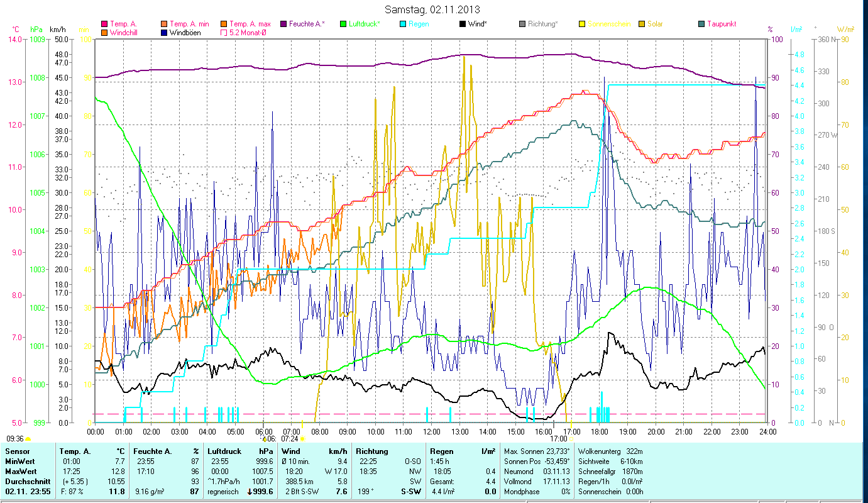Select the average temperature value 10.55

pos(116,481)
